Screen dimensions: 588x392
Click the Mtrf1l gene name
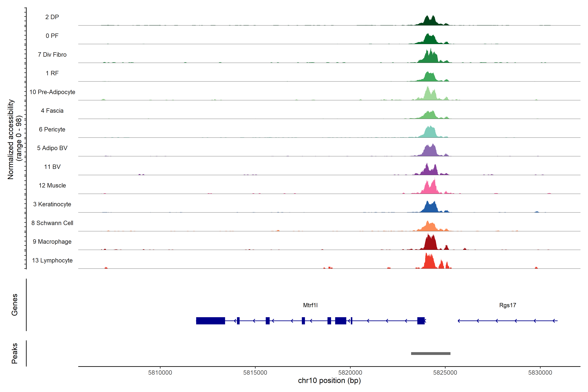(x=310, y=305)
